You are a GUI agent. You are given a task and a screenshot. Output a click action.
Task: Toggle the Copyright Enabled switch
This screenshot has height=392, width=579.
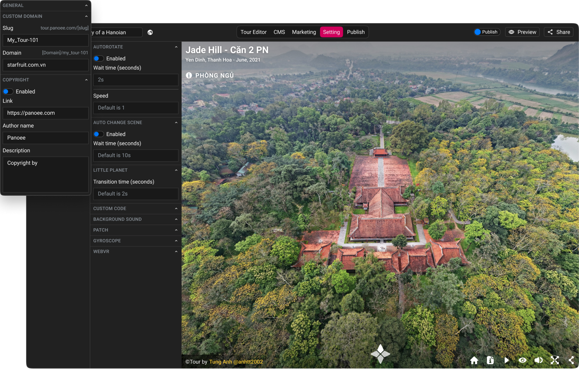8,91
